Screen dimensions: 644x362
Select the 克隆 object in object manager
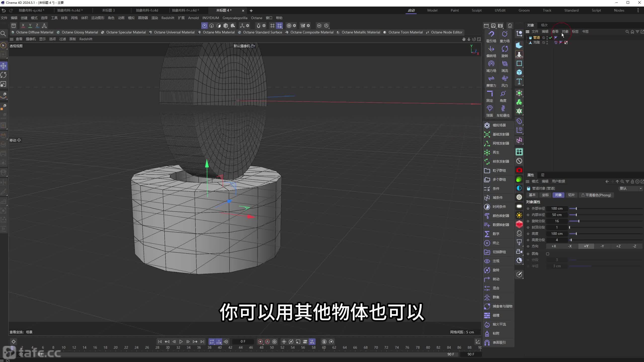(536, 42)
